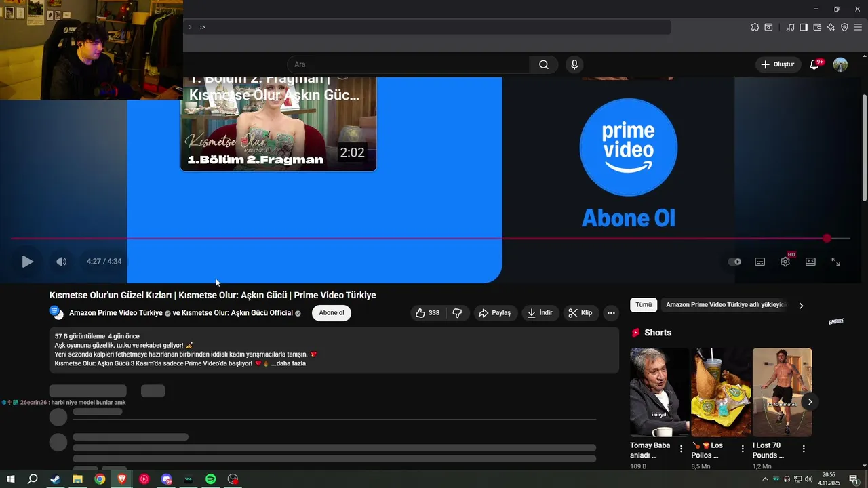Share the video via Paylaş
The height and width of the screenshot is (488, 868).
coord(494,313)
